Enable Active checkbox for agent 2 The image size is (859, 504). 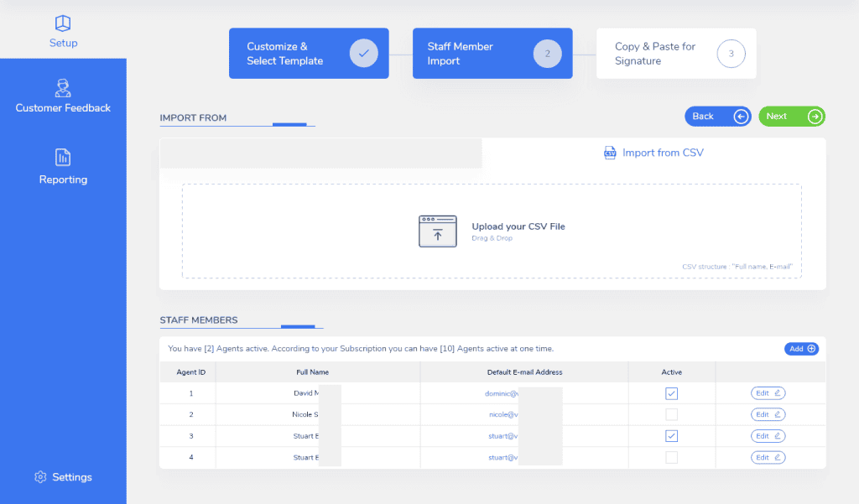(x=671, y=414)
